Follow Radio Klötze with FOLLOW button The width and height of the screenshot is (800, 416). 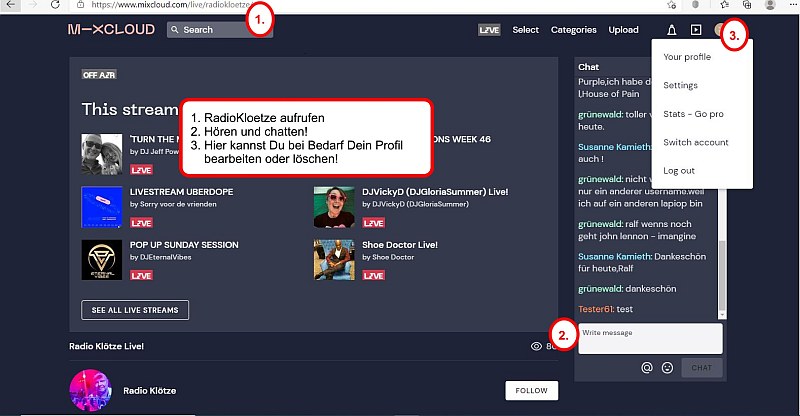(x=532, y=390)
